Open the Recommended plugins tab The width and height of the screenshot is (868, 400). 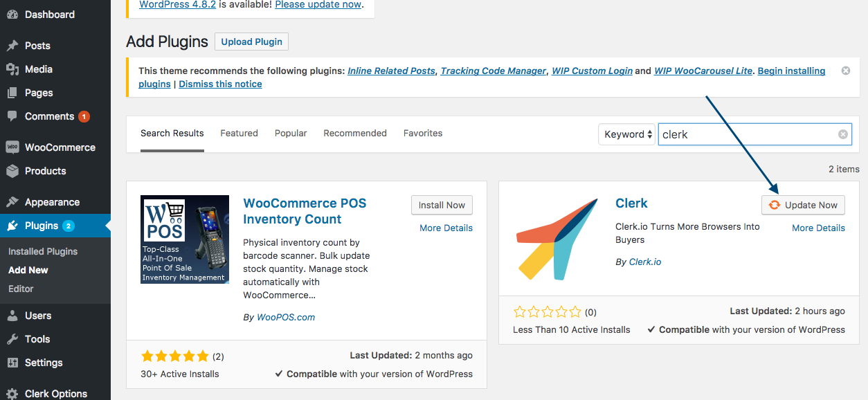(x=355, y=133)
